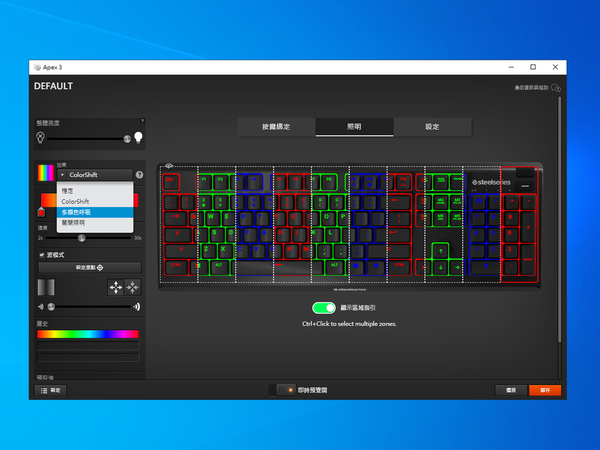Switch to the 按鍵綁定 tab
The width and height of the screenshot is (600, 450).
[276, 127]
